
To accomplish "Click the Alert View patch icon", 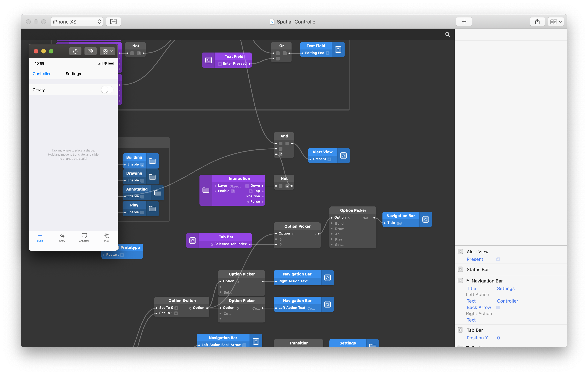I will tap(343, 155).
